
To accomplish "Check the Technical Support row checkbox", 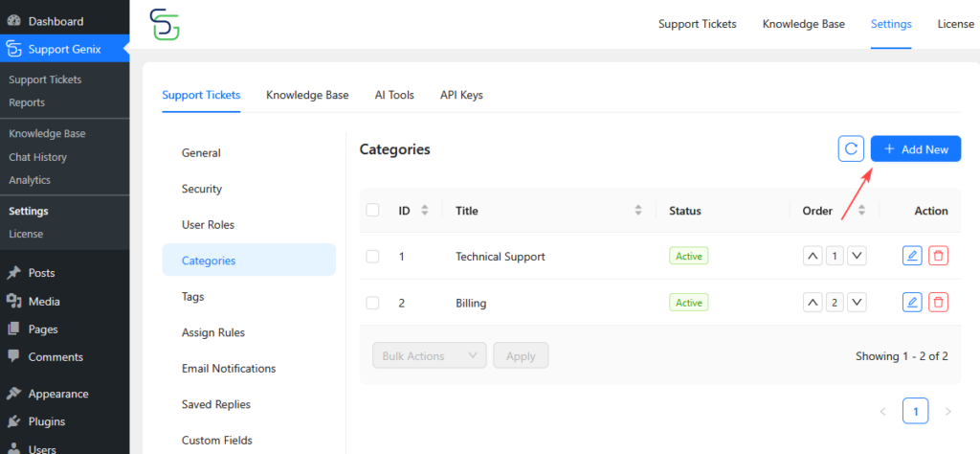I will 372,256.
